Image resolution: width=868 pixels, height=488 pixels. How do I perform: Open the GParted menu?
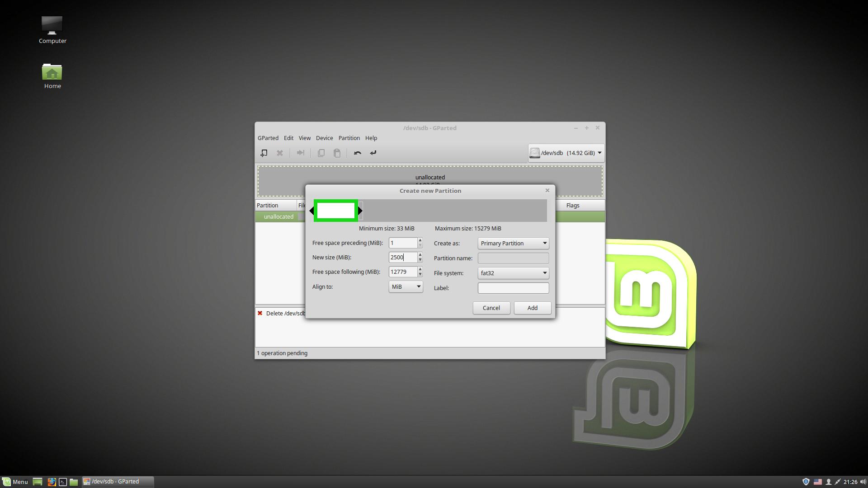[x=268, y=138]
